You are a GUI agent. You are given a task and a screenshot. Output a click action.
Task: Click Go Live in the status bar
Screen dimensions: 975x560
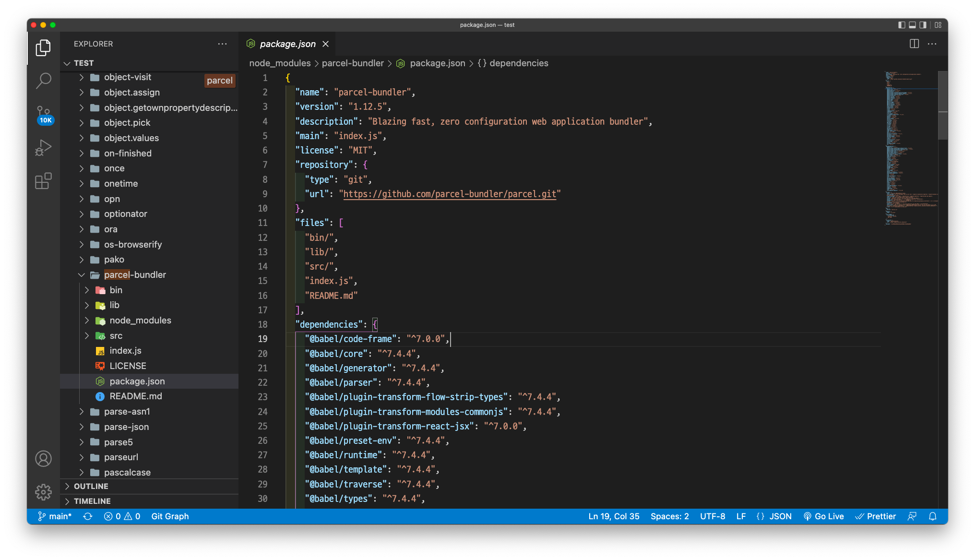(x=824, y=516)
